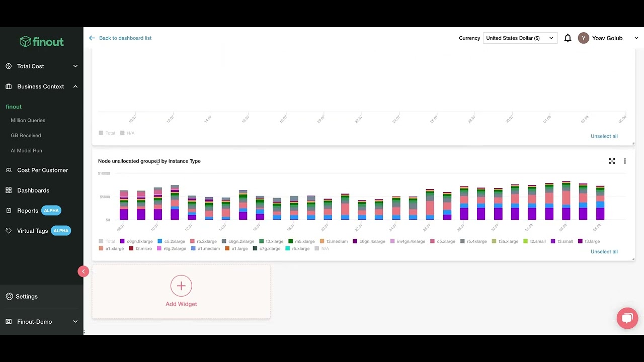Toggle c6gn.4xlarge legend series
This screenshot has width=644, height=362.
369,241
